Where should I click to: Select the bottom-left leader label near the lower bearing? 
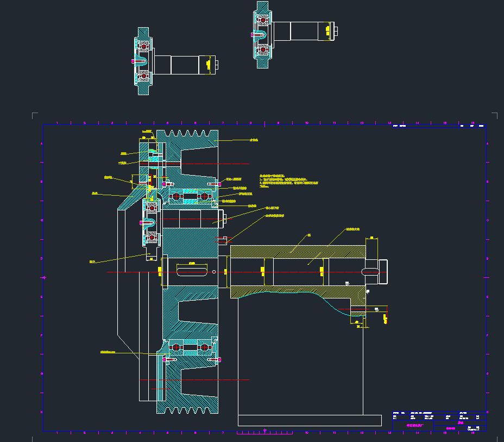click(x=108, y=352)
